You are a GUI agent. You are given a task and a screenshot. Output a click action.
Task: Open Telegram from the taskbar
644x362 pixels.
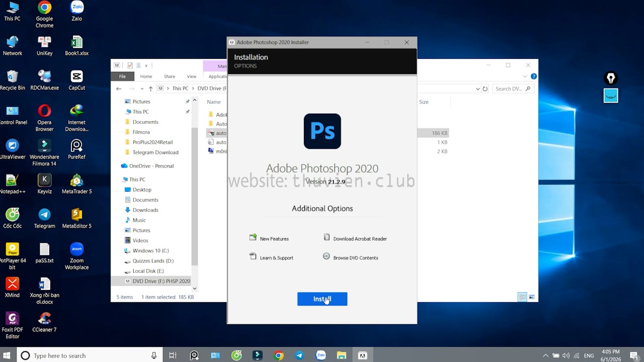pos(300,355)
